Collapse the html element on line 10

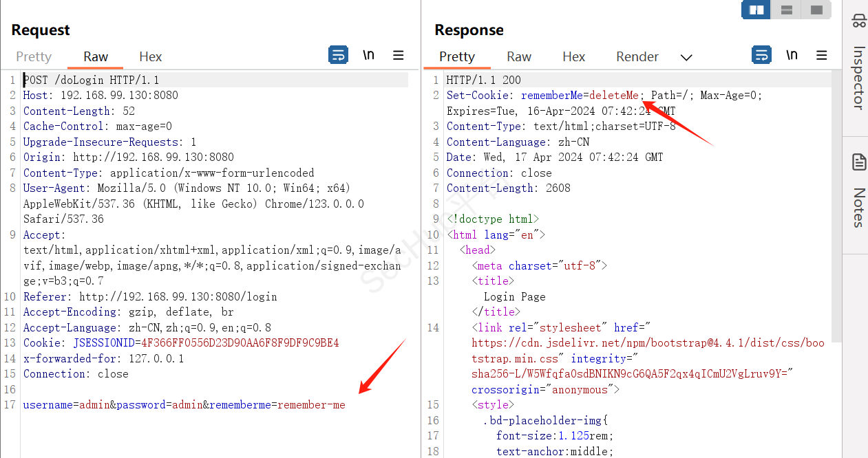tap(447, 235)
